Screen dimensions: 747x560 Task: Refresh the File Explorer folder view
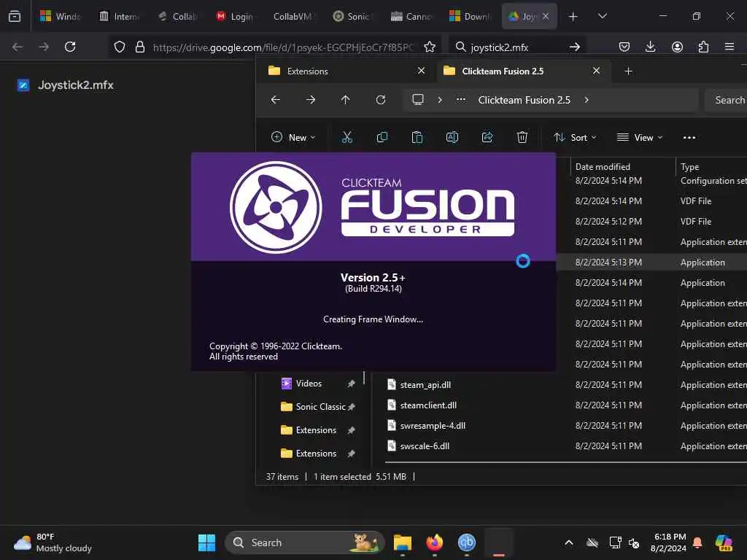(x=381, y=100)
